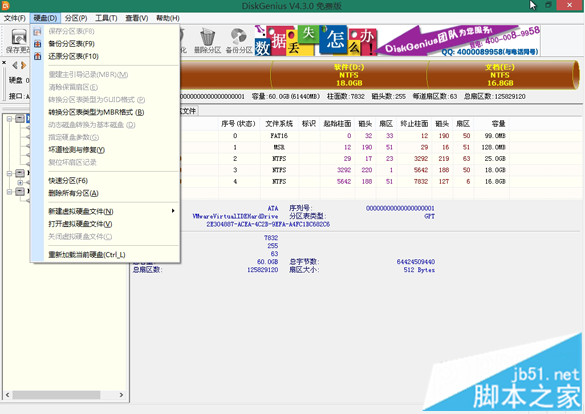Collapse the third disk node in the tree

point(9,192)
